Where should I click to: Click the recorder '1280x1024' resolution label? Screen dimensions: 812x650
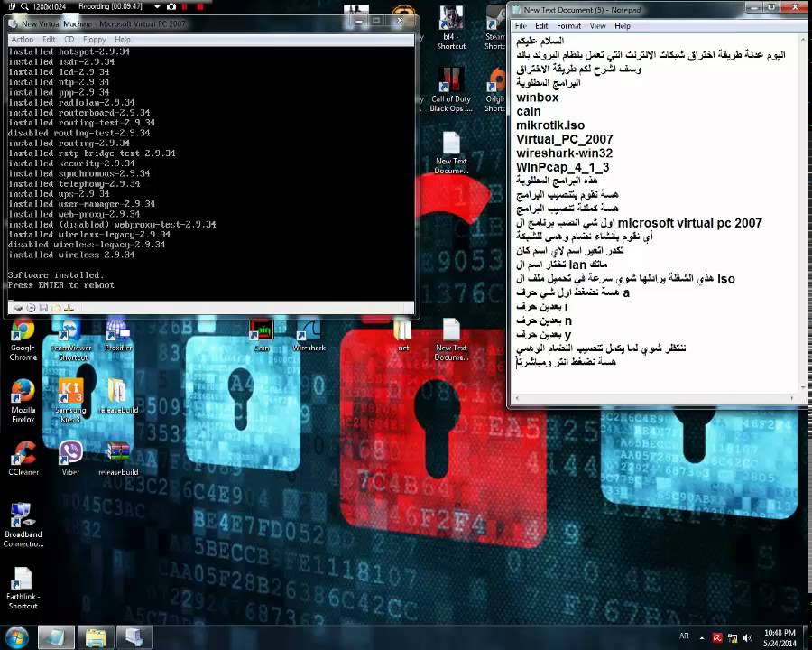coord(50,6)
